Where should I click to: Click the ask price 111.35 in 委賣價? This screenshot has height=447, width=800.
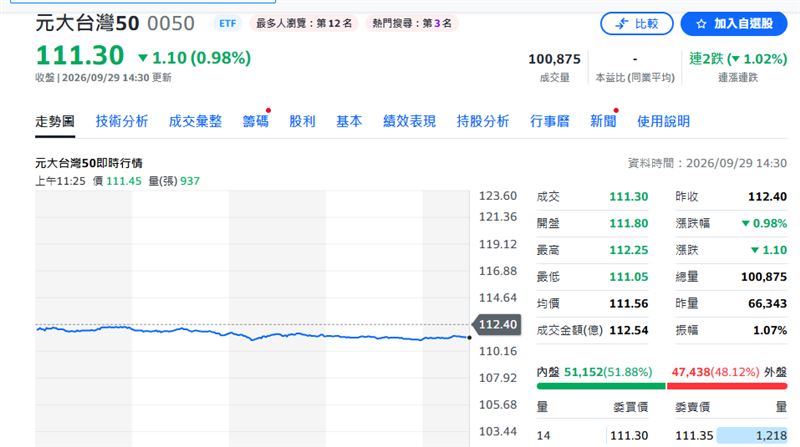pyautogui.click(x=694, y=435)
